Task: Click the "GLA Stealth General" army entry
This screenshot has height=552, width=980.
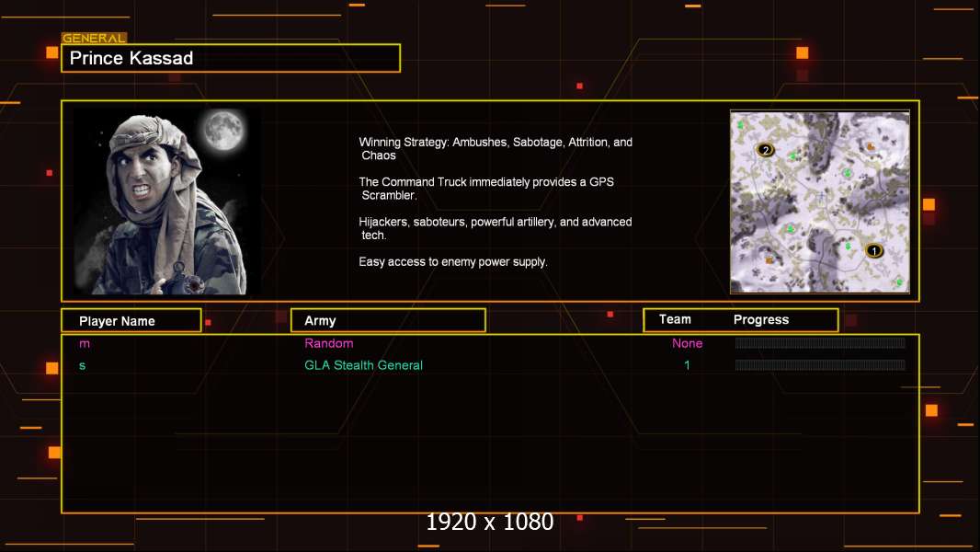Action: point(364,365)
